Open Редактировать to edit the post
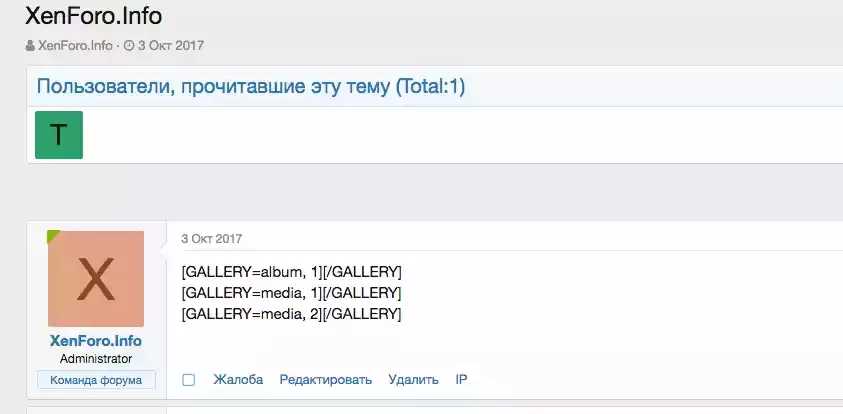The width and height of the screenshot is (843, 414). (326, 380)
